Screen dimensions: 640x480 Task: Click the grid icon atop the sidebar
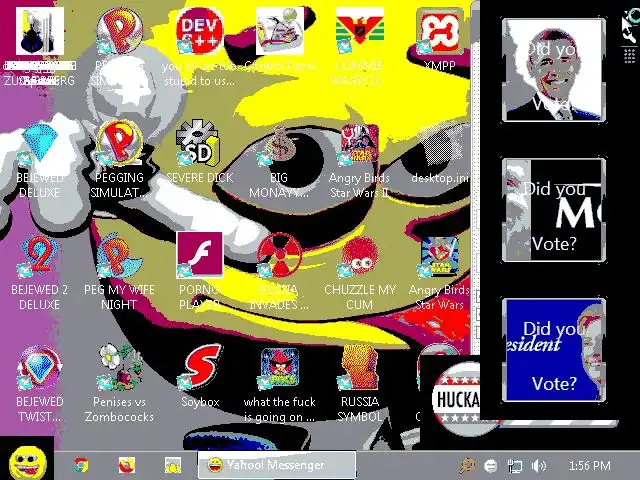(x=629, y=56)
